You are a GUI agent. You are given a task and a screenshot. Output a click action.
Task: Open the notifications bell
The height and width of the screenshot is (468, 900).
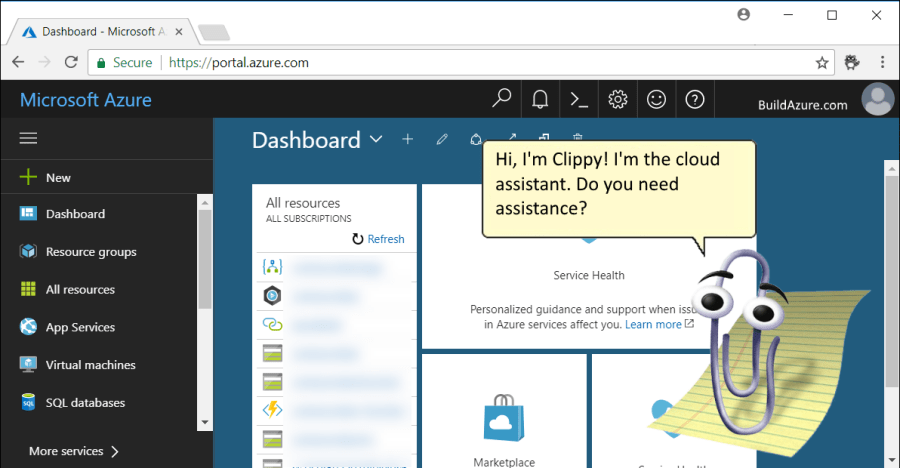coord(540,99)
